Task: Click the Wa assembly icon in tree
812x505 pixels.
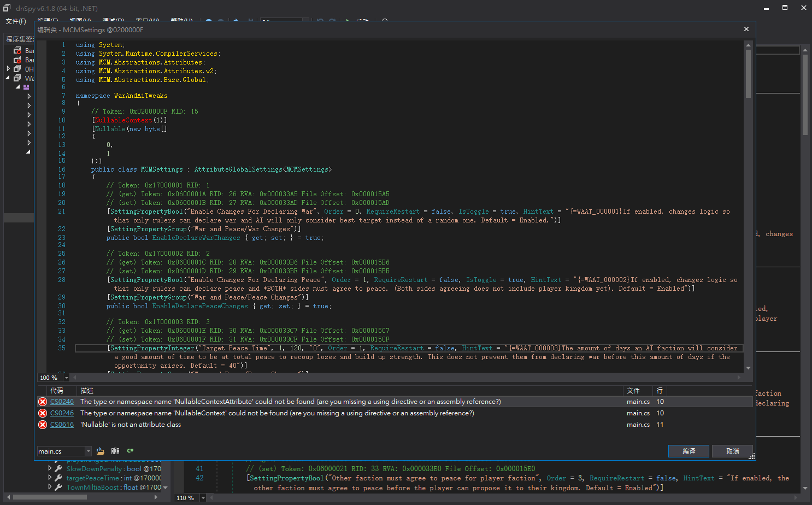Action: [17, 78]
